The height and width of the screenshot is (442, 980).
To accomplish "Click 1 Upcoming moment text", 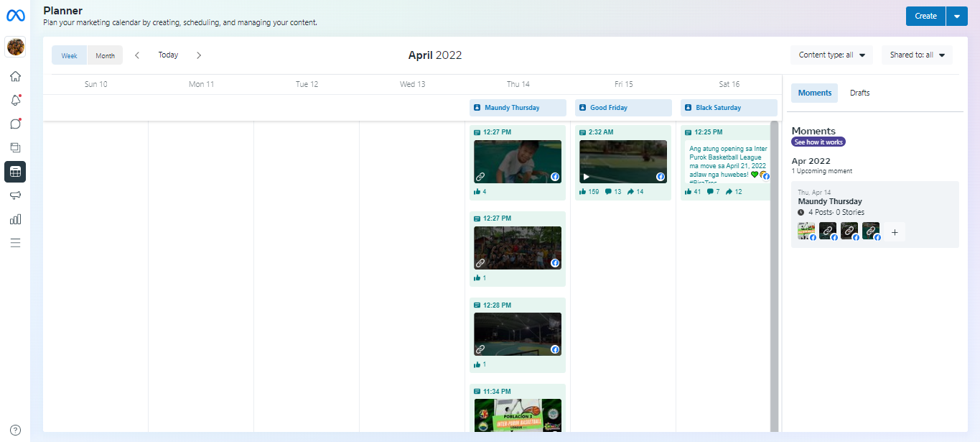I will click(x=821, y=171).
